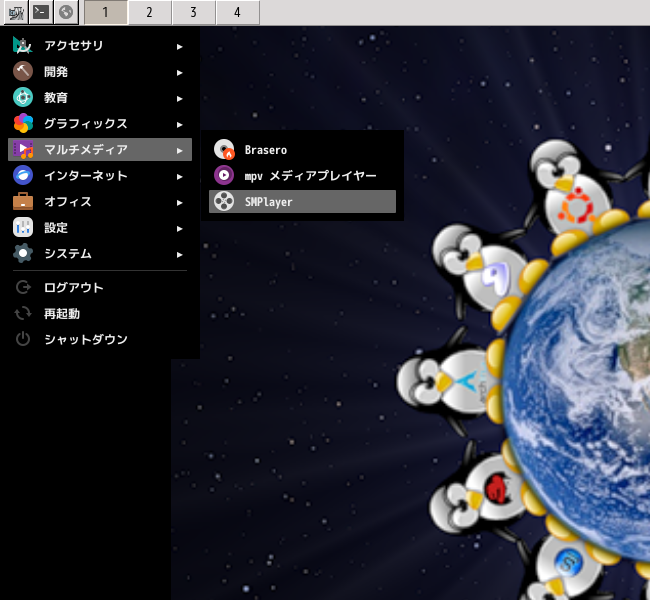Click the 開発 hammer icon
The width and height of the screenshot is (650, 600).
click(x=23, y=71)
